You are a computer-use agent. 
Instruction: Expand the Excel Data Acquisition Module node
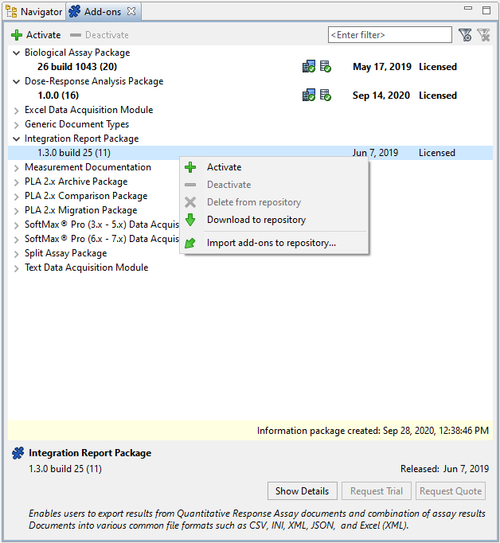[x=16, y=110]
